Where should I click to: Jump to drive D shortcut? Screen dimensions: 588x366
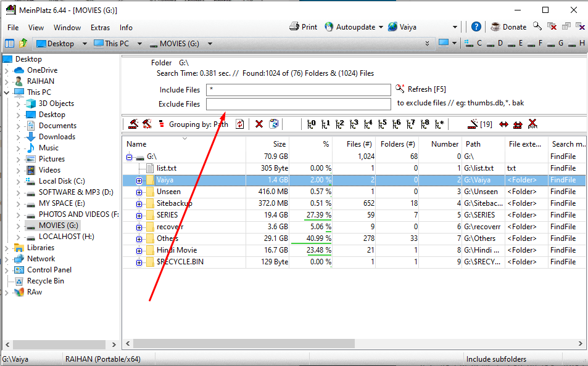[494, 43]
